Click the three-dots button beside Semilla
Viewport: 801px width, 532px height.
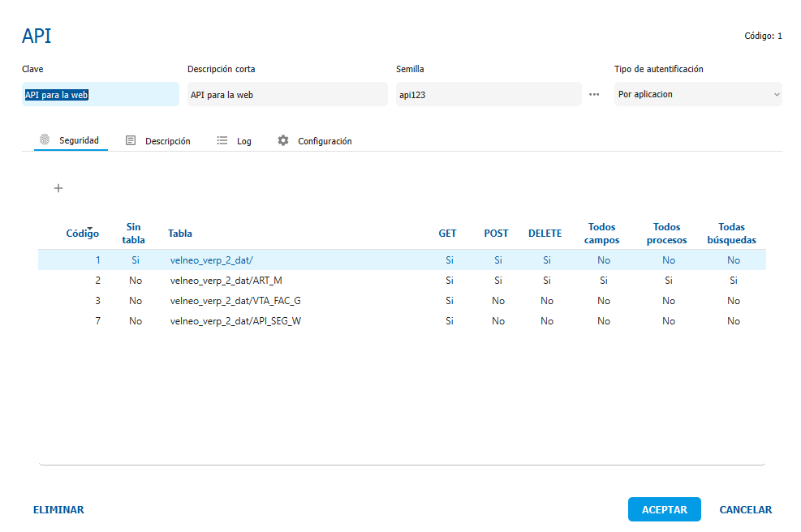pyautogui.click(x=594, y=94)
